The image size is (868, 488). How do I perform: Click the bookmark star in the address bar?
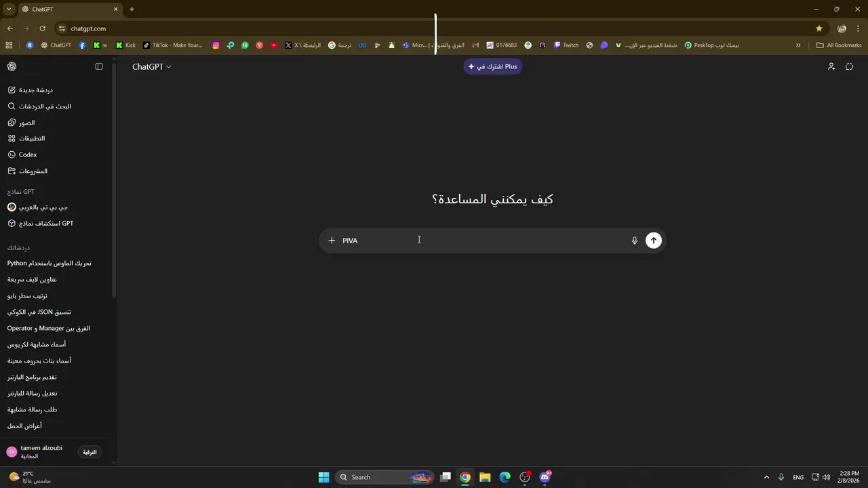point(819,28)
